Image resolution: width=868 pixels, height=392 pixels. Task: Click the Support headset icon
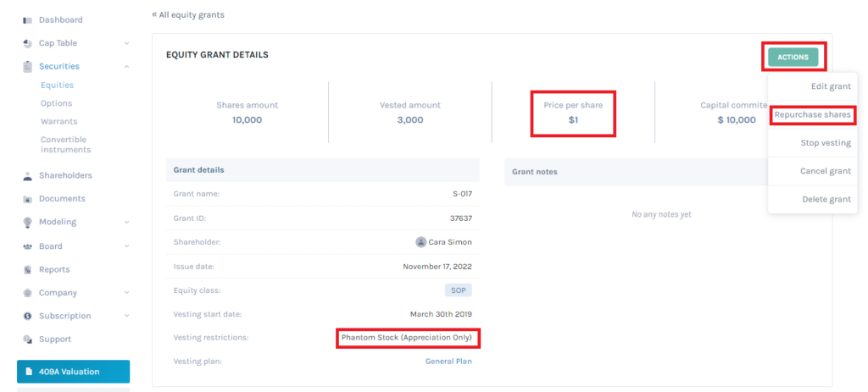(x=27, y=340)
